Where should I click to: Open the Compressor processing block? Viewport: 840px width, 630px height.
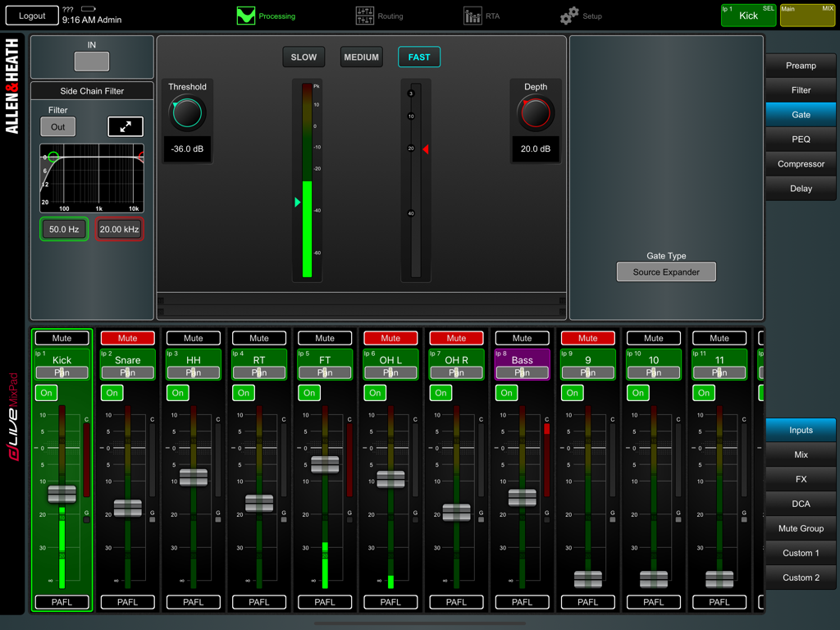[x=801, y=164]
